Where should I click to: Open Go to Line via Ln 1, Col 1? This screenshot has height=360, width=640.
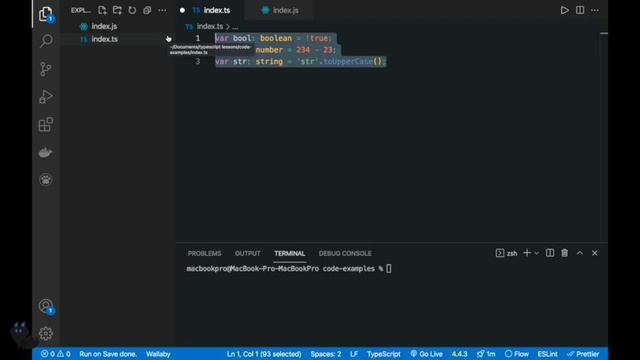(x=264, y=354)
